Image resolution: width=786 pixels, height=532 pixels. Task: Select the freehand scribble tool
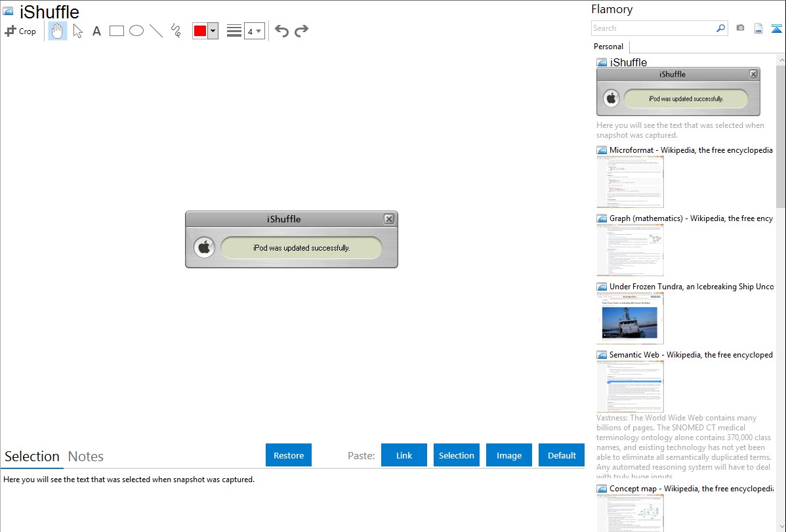176,31
